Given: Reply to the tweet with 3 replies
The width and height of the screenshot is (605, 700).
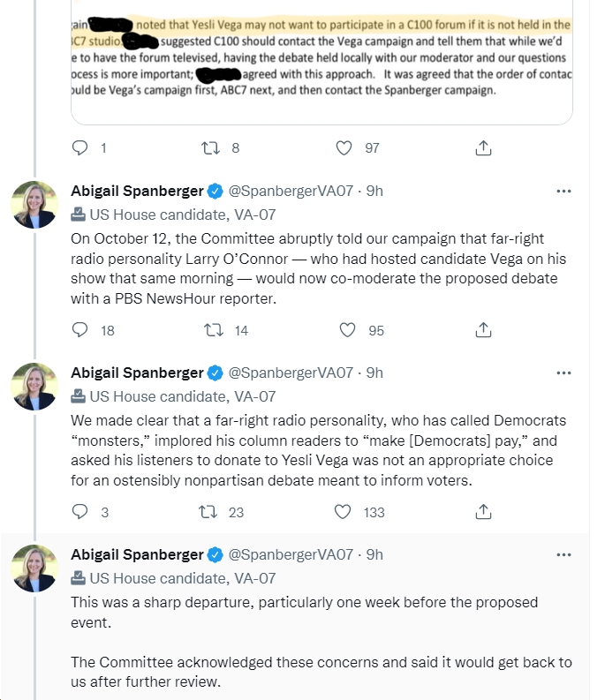Looking at the screenshot, I should [x=80, y=512].
